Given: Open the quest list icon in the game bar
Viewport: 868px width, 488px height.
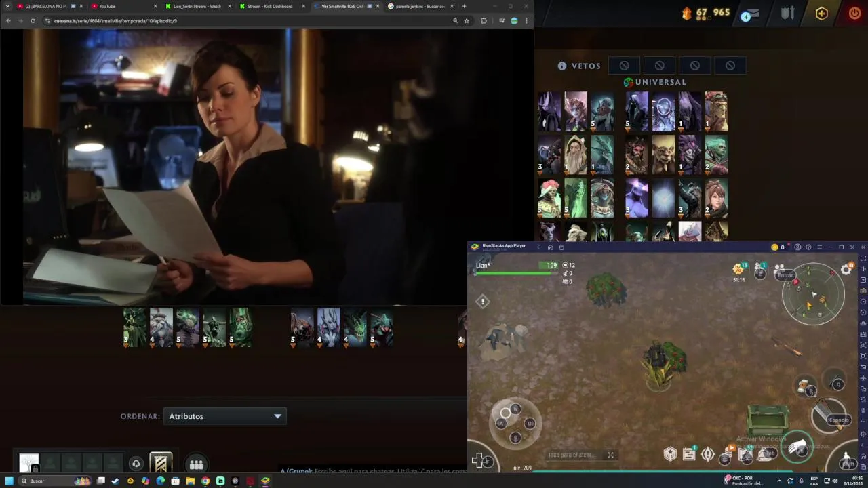Looking at the screenshot, I should click(x=689, y=455).
